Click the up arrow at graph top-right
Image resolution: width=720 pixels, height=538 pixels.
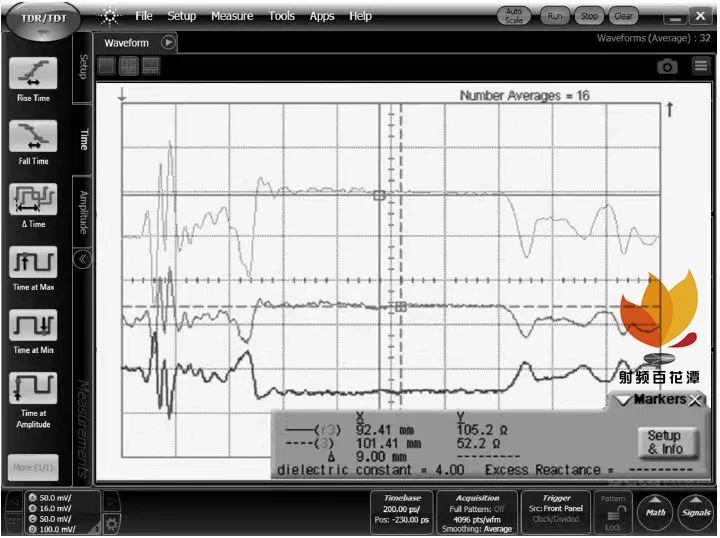point(669,109)
